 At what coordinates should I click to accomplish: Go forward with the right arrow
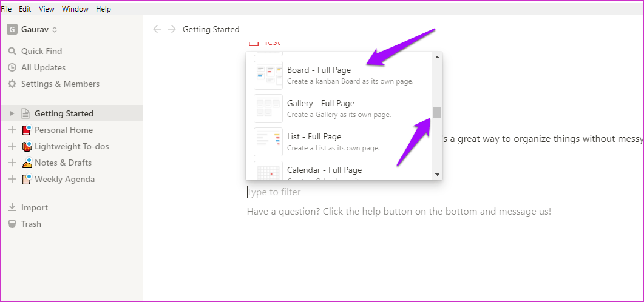(172, 29)
